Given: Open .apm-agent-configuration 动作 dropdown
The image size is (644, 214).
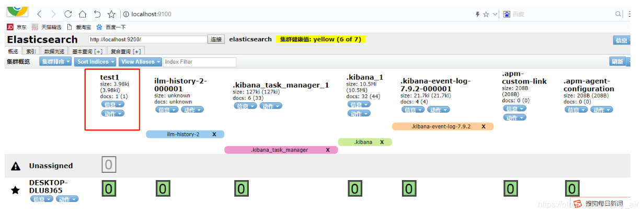Looking at the screenshot, I should (x=602, y=110).
